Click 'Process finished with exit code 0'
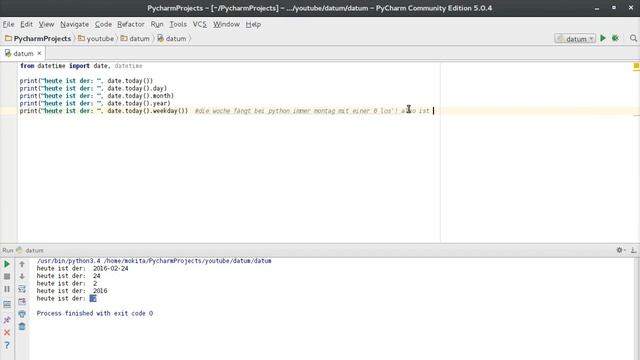640x360 pixels. [95, 313]
